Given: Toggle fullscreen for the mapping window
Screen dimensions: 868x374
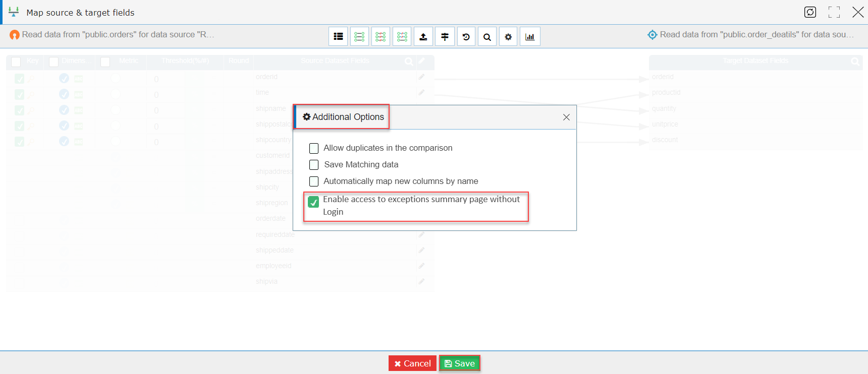Looking at the screenshot, I should click(x=834, y=12).
